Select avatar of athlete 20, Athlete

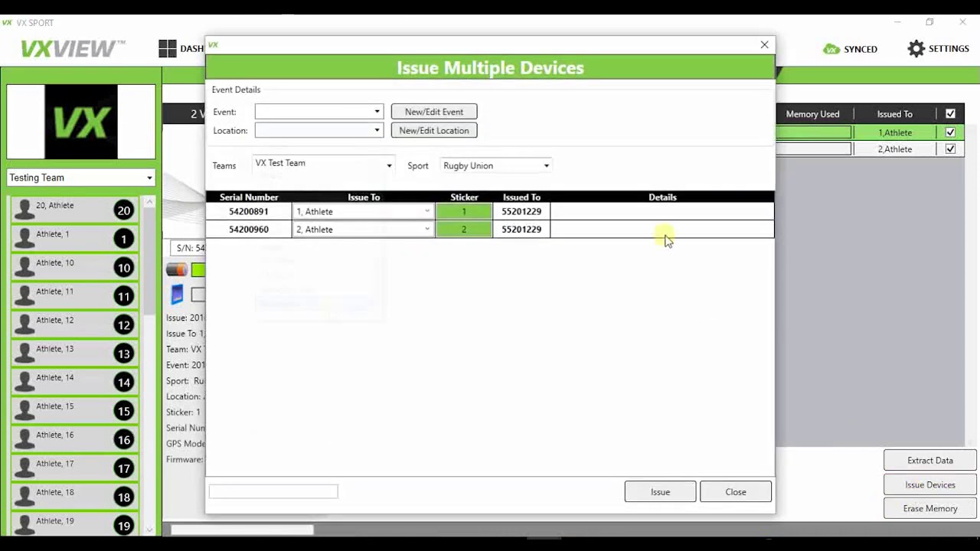pos(24,210)
